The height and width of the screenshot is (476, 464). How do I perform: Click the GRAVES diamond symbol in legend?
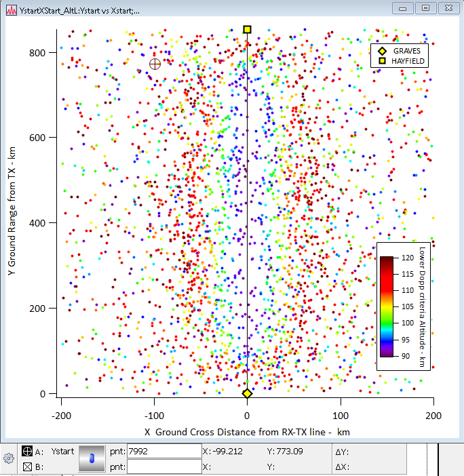pyautogui.click(x=383, y=51)
